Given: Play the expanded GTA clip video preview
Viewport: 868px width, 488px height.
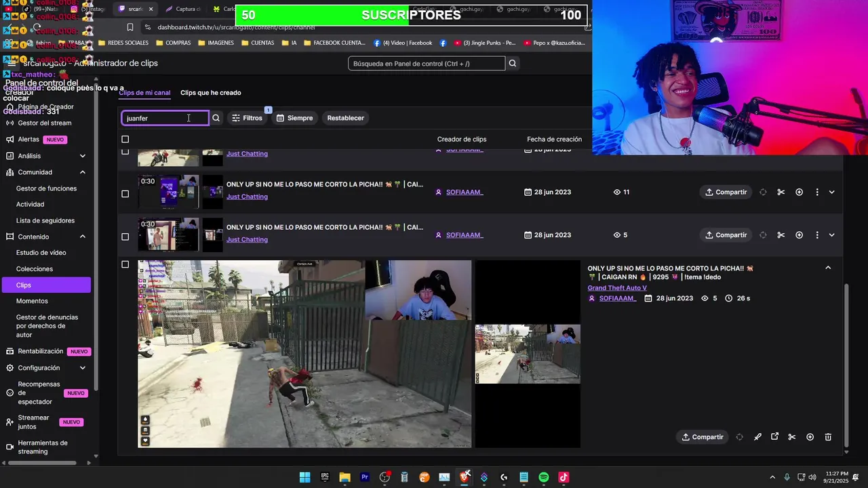Looking at the screenshot, I should coord(304,354).
